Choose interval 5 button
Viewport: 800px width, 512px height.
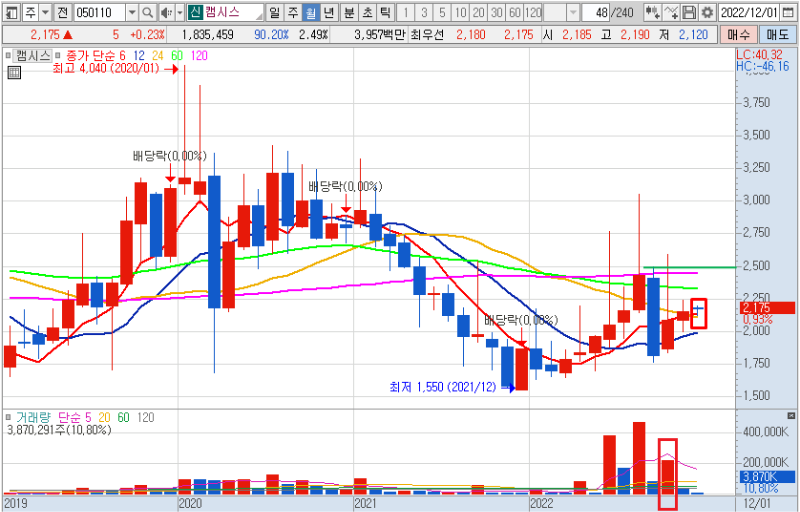point(442,12)
